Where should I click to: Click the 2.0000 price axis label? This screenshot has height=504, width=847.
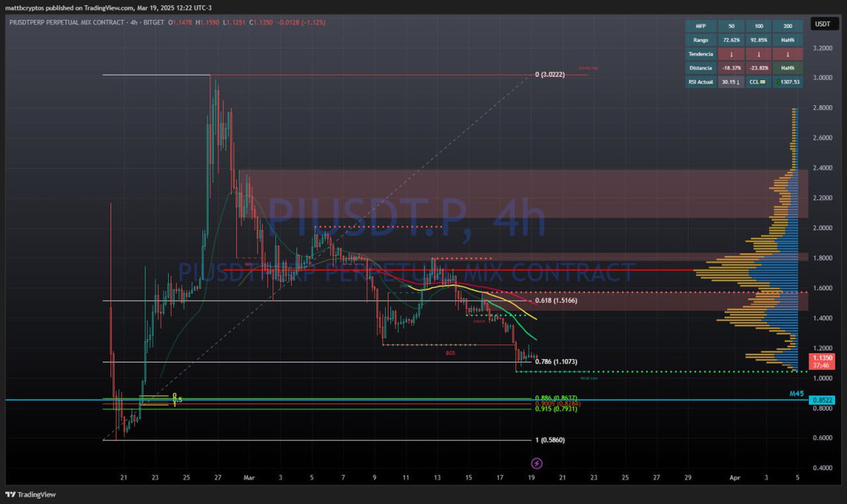coord(824,228)
